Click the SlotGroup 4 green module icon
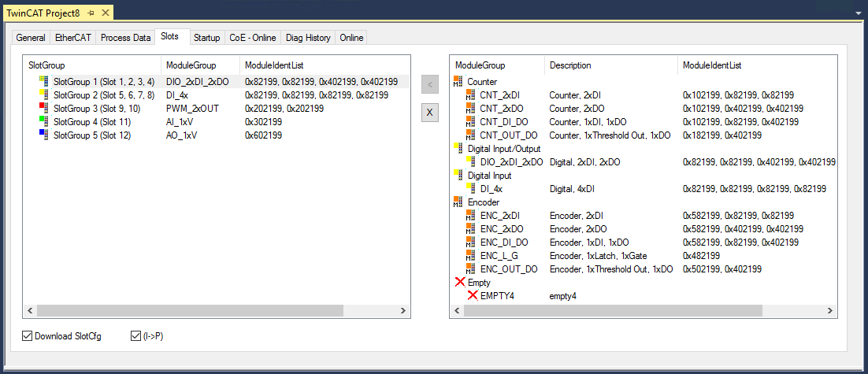This screenshot has height=374, width=868. coord(44,121)
